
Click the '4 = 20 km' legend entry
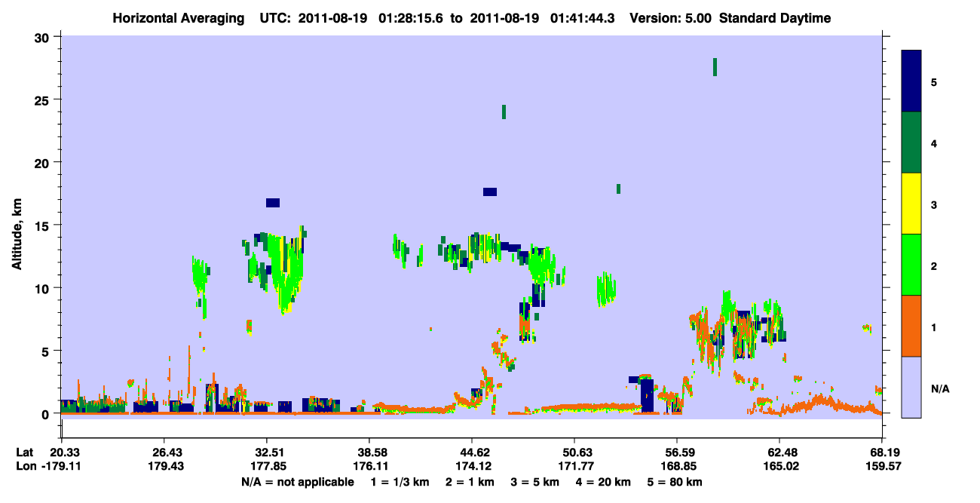[603, 482]
